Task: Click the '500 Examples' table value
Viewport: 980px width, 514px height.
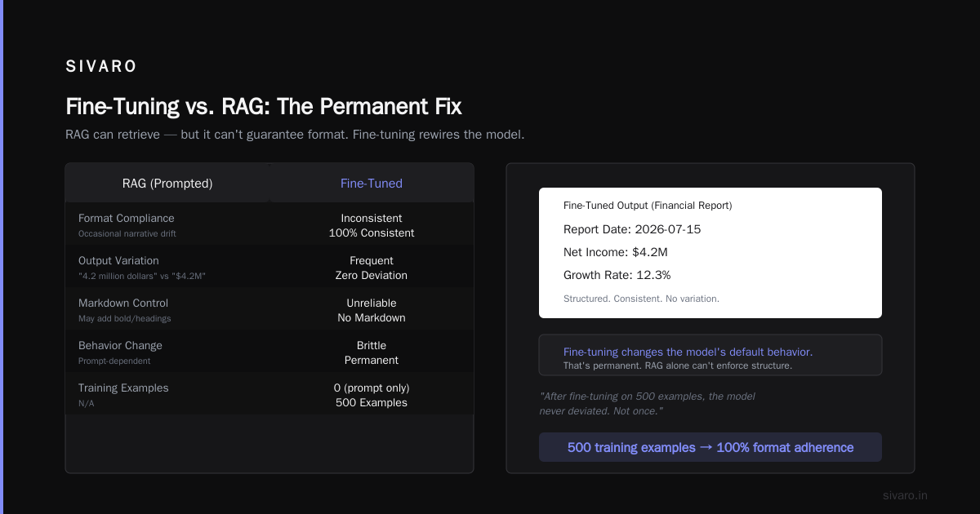Action: [x=372, y=403]
